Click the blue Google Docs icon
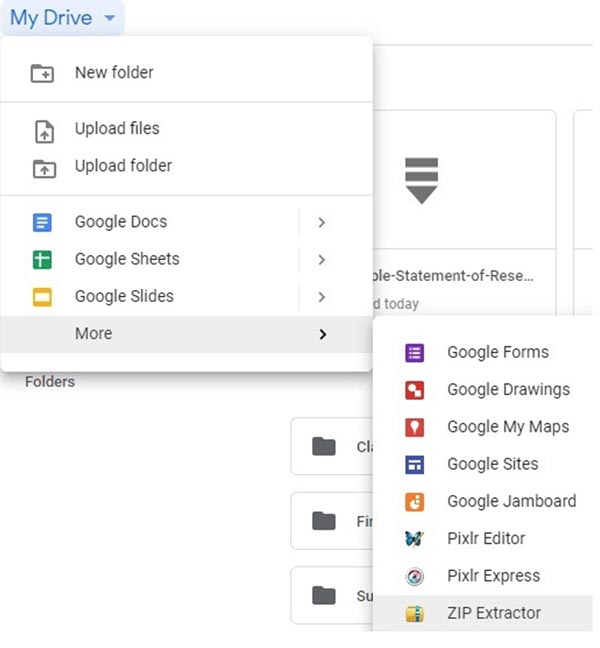The image size is (600, 648). point(42,223)
